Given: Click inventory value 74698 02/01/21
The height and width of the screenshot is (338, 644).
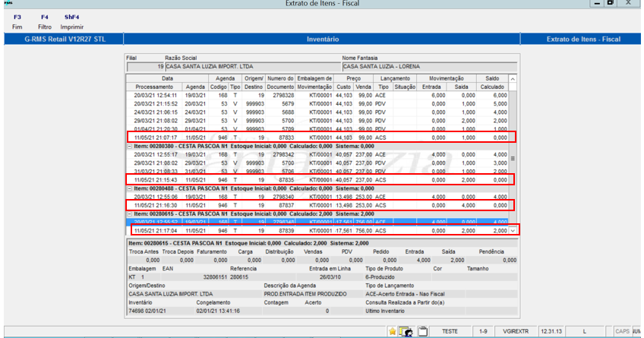Looking at the screenshot, I should 147,311.
